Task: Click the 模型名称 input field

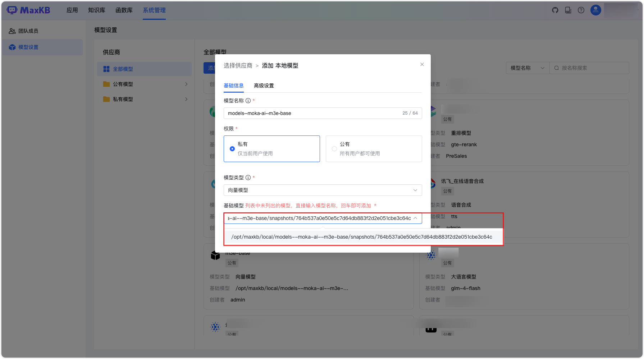Action: (323, 113)
